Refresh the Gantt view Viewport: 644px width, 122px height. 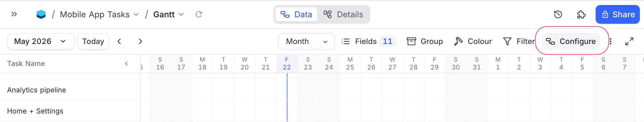pos(199,14)
